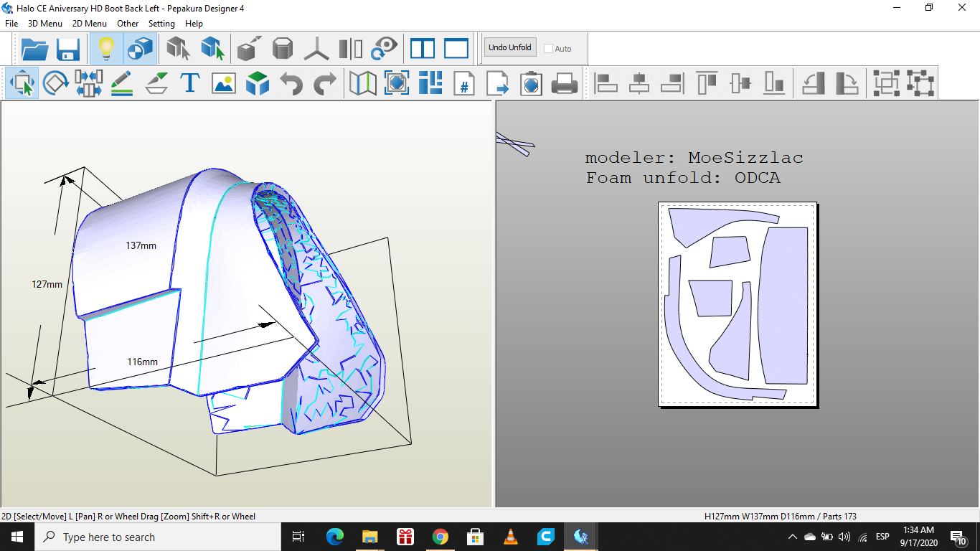Click the folded map show-edges icon

[363, 83]
